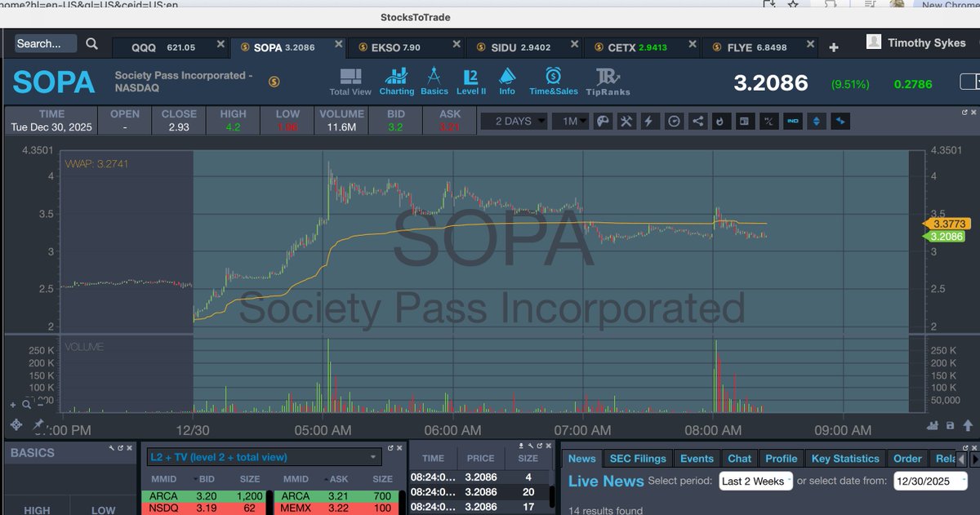Add a new ticker tab

tap(834, 47)
